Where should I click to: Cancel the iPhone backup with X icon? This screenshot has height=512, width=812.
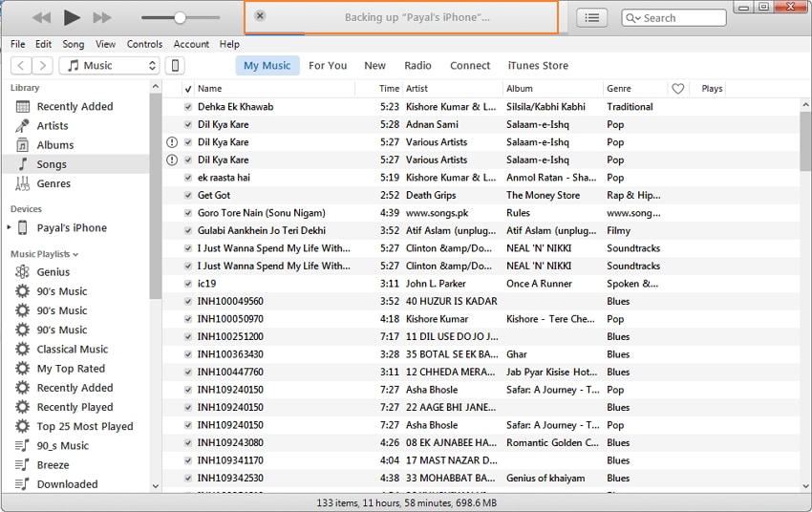point(261,16)
